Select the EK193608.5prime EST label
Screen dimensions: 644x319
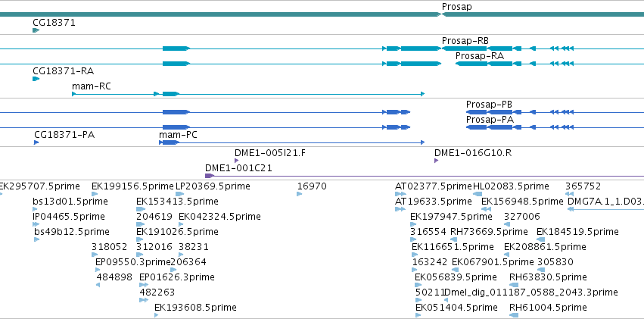pos(195,307)
